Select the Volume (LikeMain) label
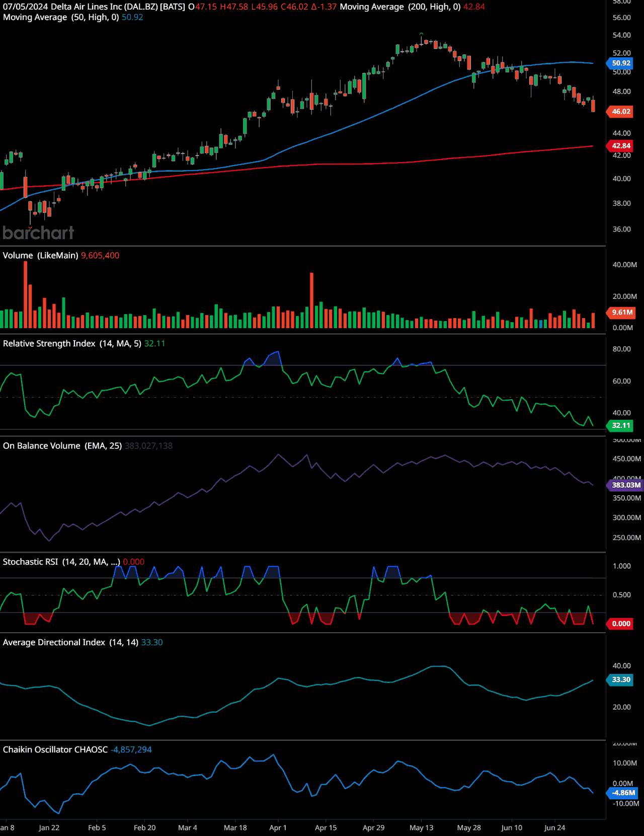 coord(40,256)
